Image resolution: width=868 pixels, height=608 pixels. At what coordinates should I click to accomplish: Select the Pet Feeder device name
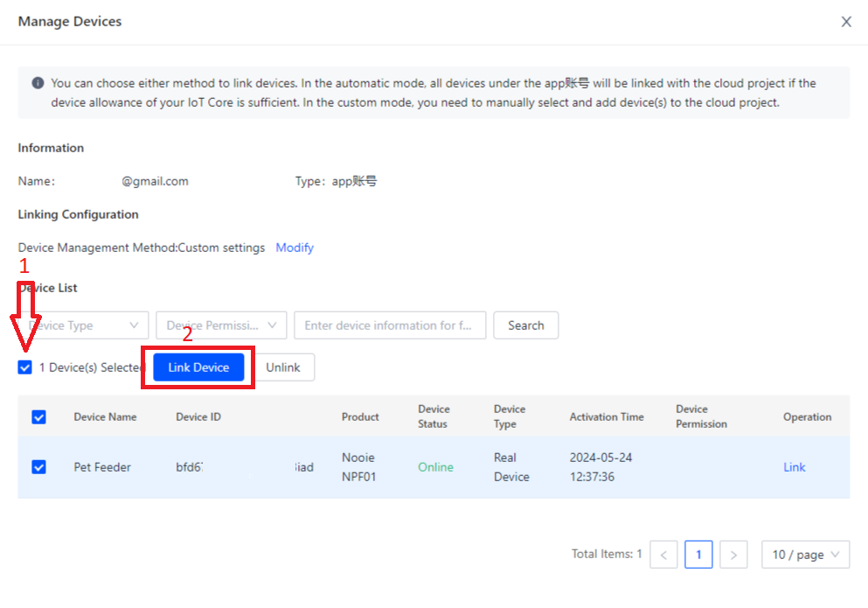[x=102, y=467]
